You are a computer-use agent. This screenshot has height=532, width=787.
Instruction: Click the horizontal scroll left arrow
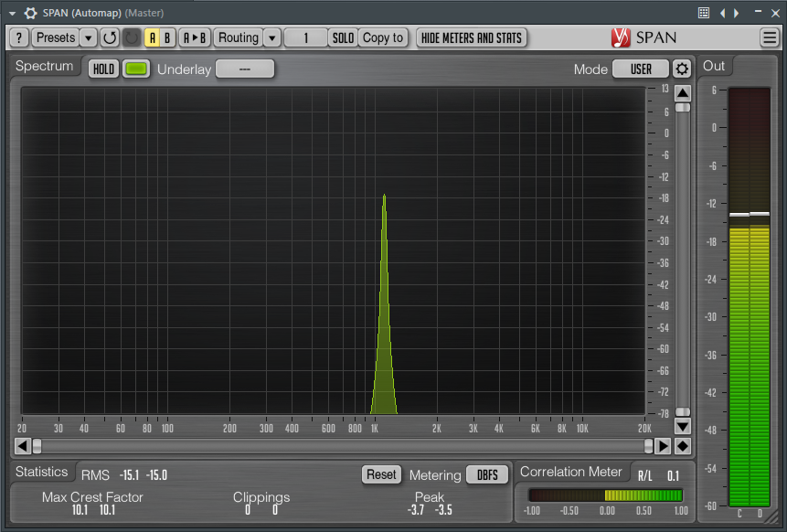point(23,446)
